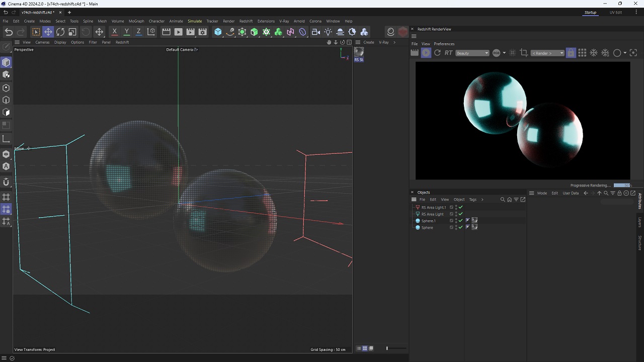Click Preferences in Redshift RenderView
The height and width of the screenshot is (362, 644).
(444, 44)
